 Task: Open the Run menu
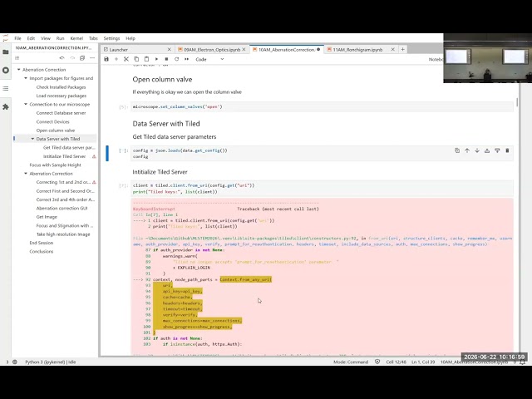60,38
